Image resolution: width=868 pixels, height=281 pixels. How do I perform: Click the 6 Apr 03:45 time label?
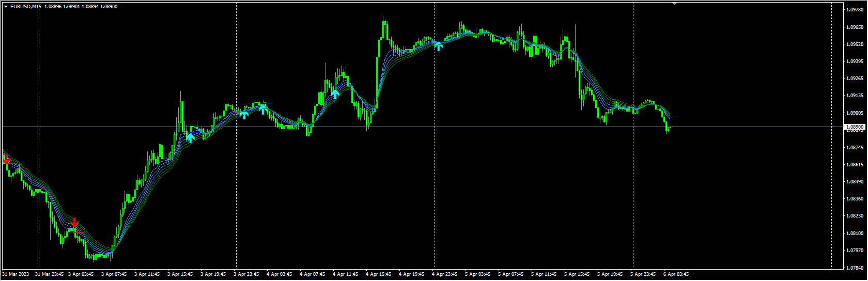pyautogui.click(x=676, y=274)
